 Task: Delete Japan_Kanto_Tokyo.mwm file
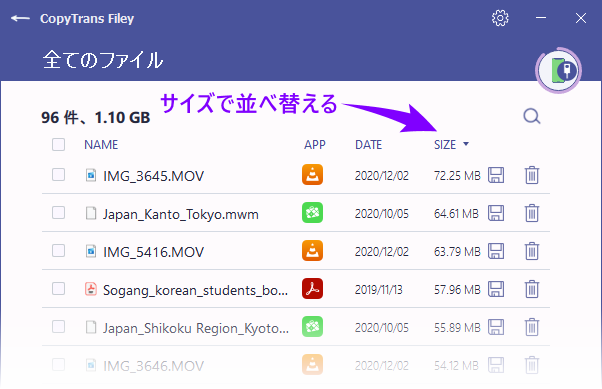[532, 213]
